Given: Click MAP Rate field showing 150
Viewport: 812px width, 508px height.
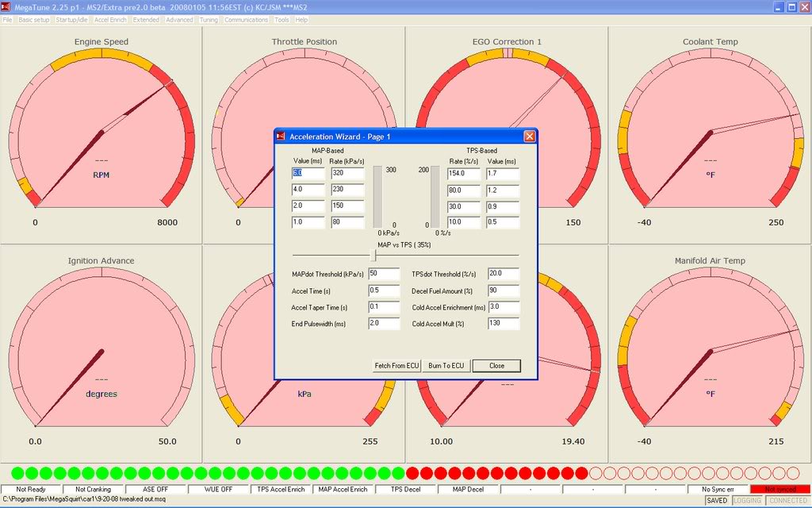Looking at the screenshot, I should click(347, 206).
